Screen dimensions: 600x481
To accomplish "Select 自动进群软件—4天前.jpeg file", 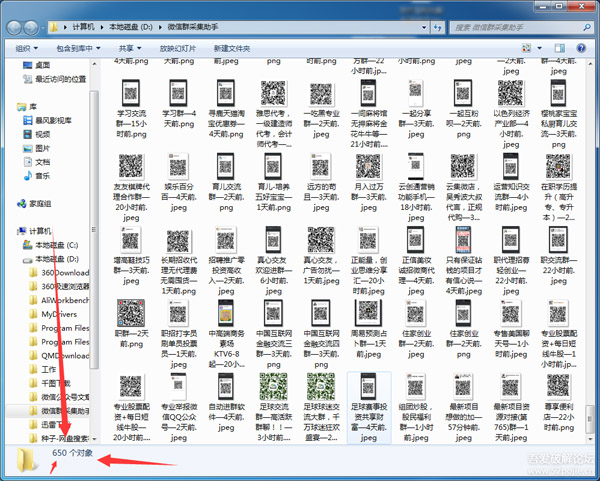I will click(x=226, y=403).
